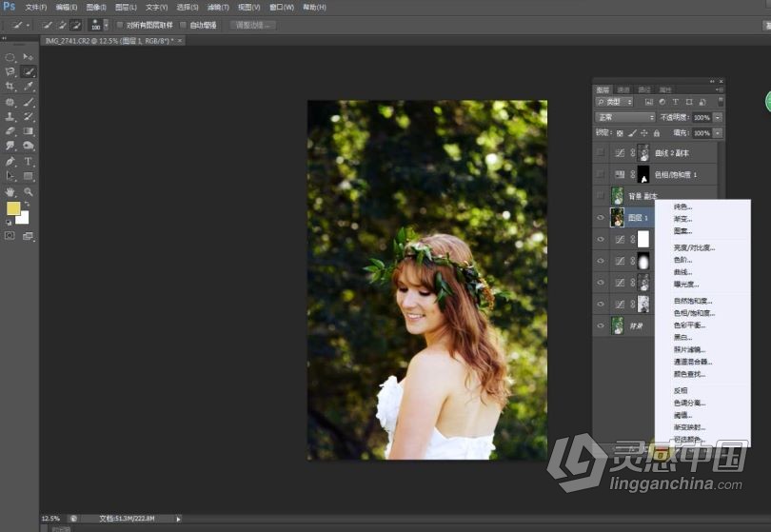Open the layer filter 类型 dropdown
This screenshot has width=771, height=532.
(x=615, y=102)
